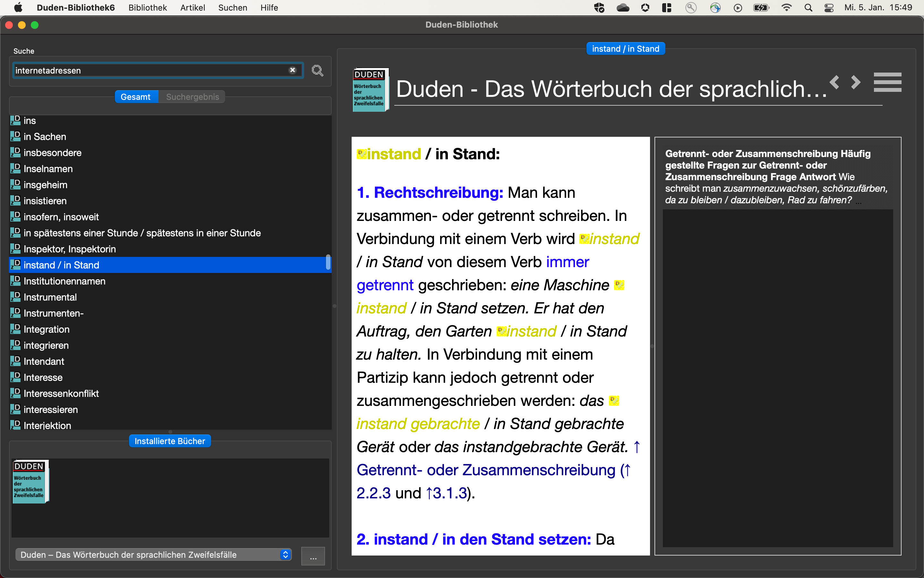Image resolution: width=924 pixels, height=578 pixels.
Task: Go back with the left arrow icon
Action: [x=835, y=82]
